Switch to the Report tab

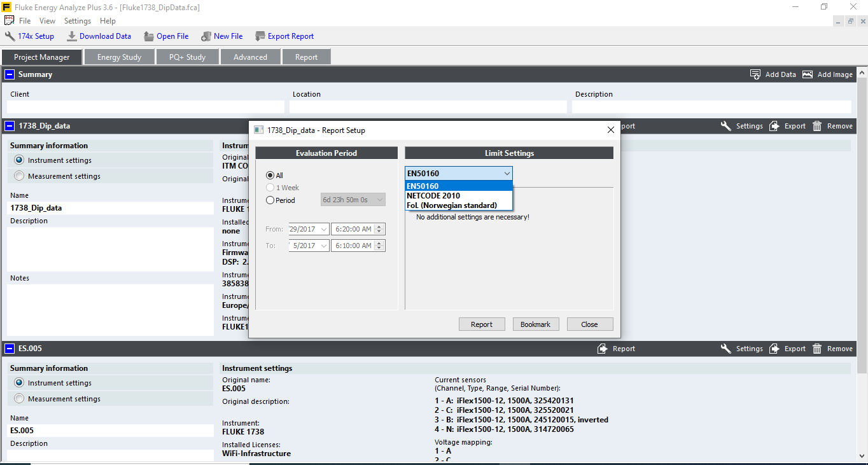pos(306,57)
